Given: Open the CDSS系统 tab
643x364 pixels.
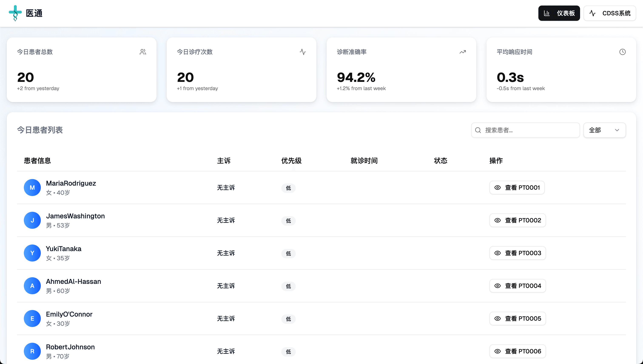Looking at the screenshot, I should [x=610, y=13].
